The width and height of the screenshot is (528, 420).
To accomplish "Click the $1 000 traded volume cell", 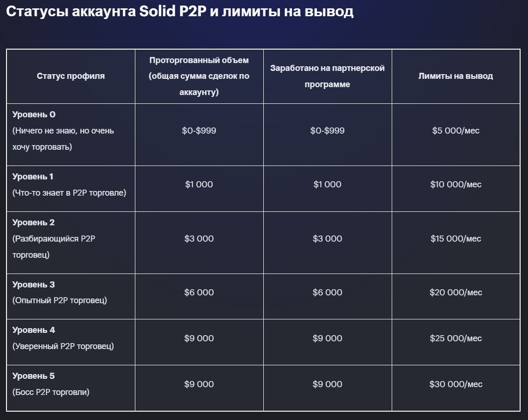I will coord(199,185).
